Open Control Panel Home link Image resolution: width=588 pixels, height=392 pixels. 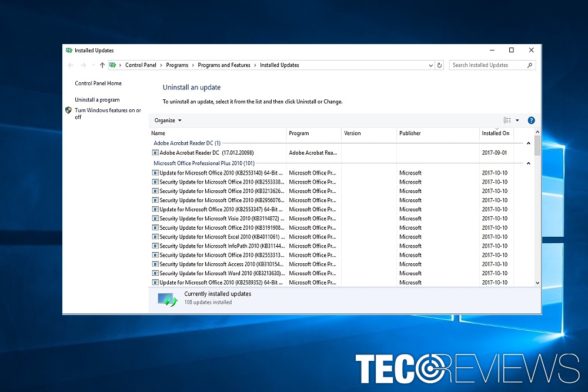98,83
